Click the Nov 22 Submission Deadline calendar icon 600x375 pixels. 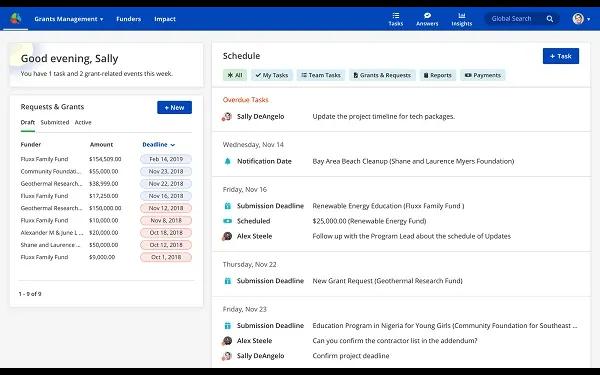227,281
